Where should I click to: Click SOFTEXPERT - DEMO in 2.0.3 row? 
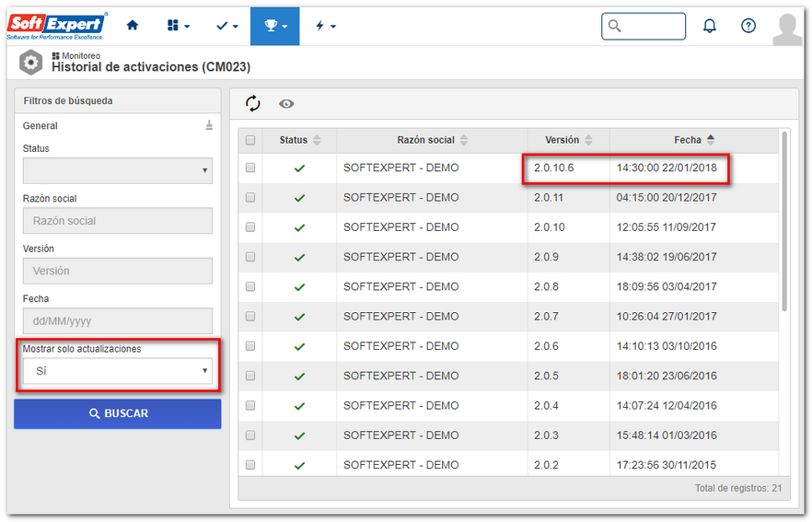coord(400,435)
